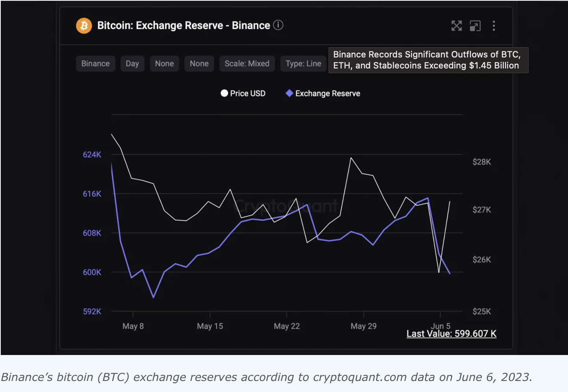The height and width of the screenshot is (392, 568).
Task: Select the first None filter chip
Action: [164, 63]
